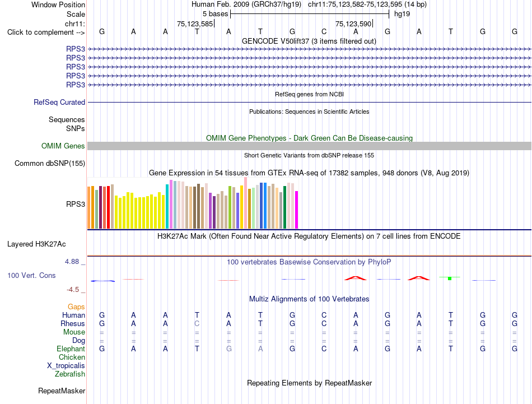Click the 'Click to complement -->' label
532x404 pixels.
point(46,32)
